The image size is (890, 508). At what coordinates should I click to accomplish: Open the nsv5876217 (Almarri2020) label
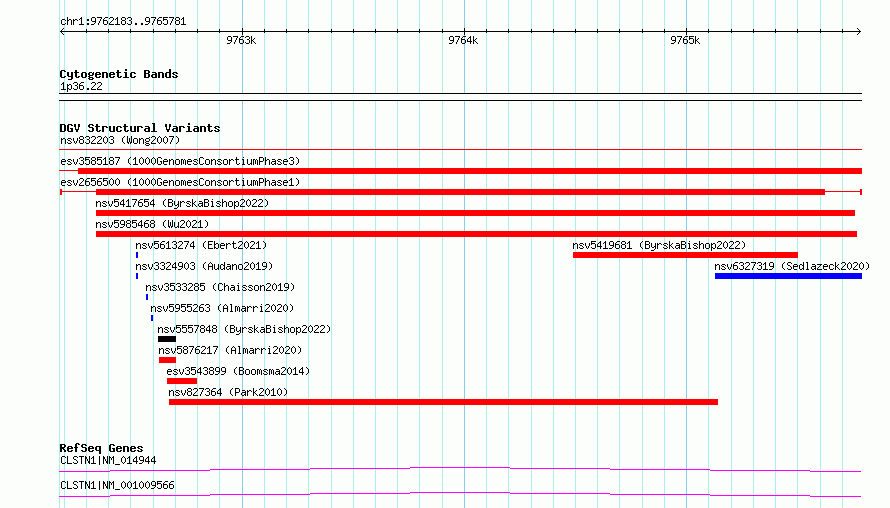pyautogui.click(x=230, y=350)
